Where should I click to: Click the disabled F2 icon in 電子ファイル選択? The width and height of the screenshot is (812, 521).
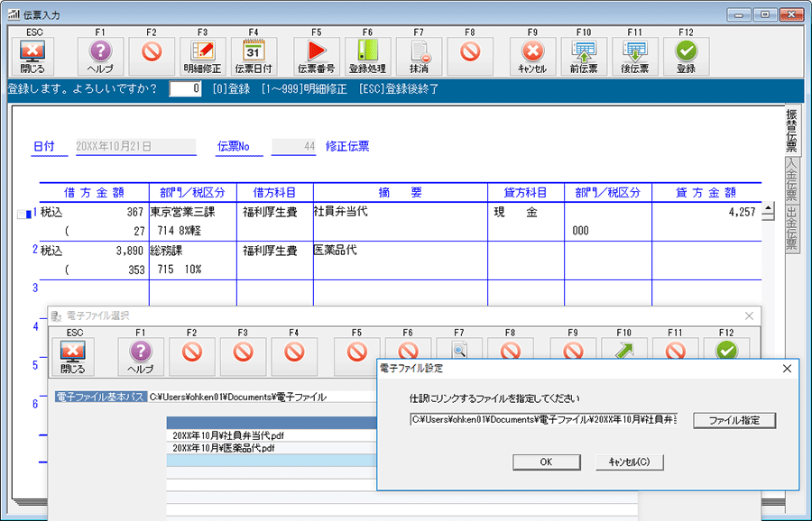click(191, 357)
